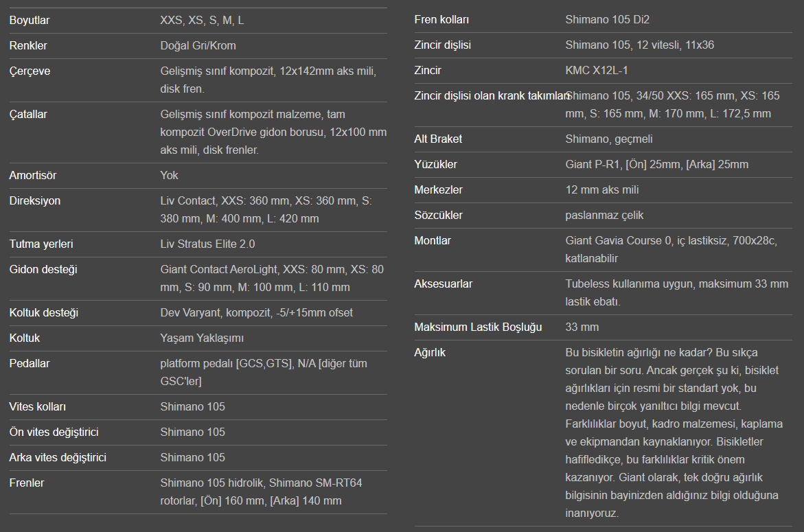Click the 'Shimano 105, 34/50' crankset value
Viewport: 804px width, 532px height.
click(672, 104)
